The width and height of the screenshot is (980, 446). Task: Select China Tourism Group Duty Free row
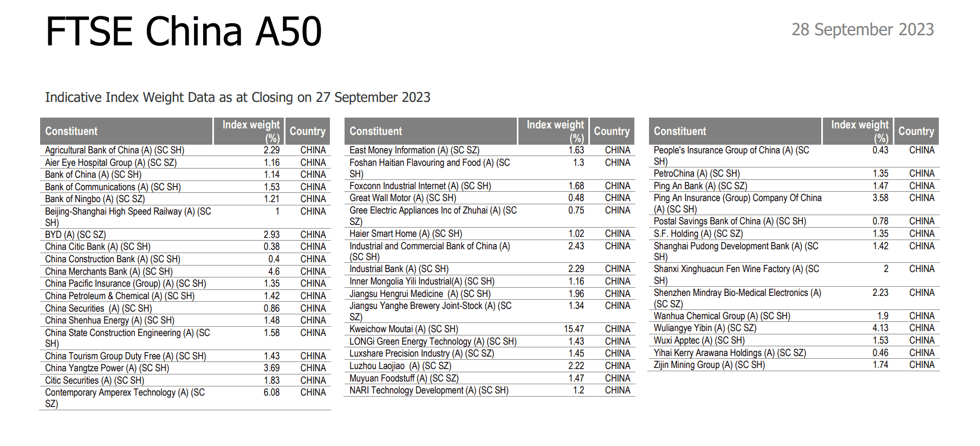185,356
